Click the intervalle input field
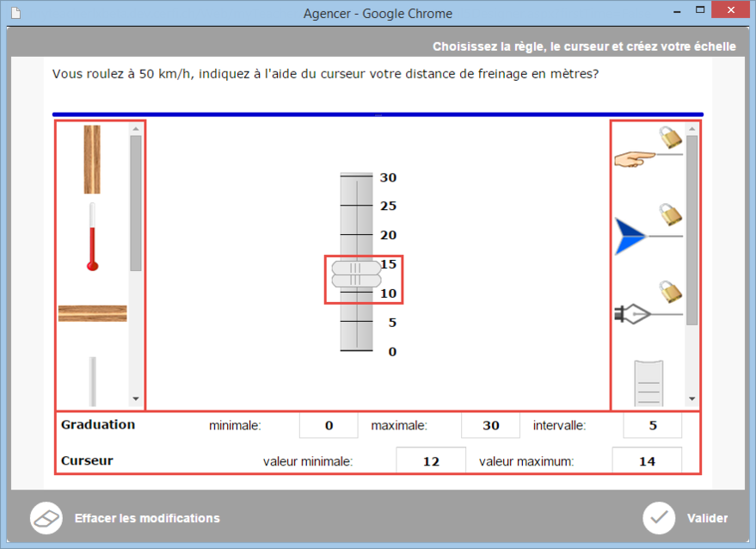 point(652,426)
